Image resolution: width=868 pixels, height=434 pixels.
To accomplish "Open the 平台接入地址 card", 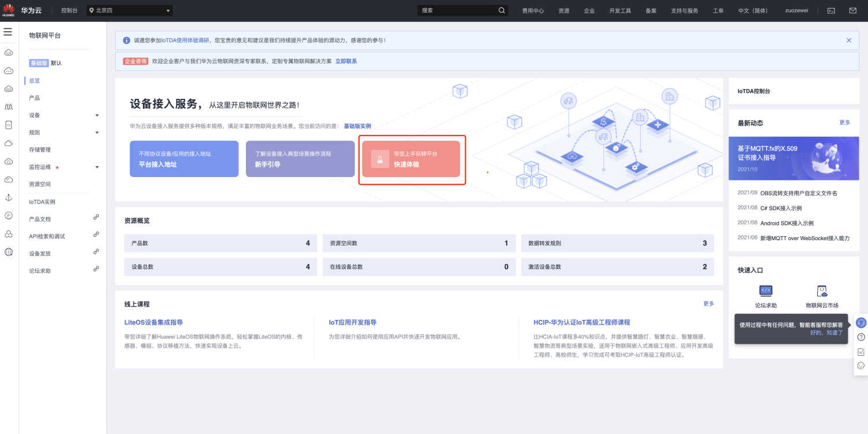I will click(x=184, y=159).
